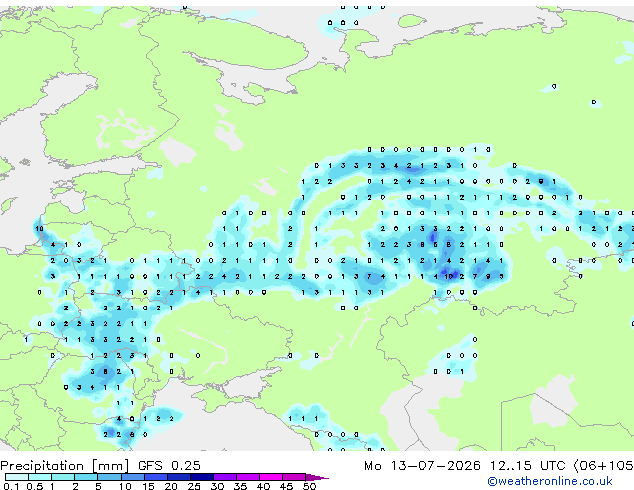Click the legend label "35"
The height and width of the screenshot is (490, 634).
click(240, 486)
